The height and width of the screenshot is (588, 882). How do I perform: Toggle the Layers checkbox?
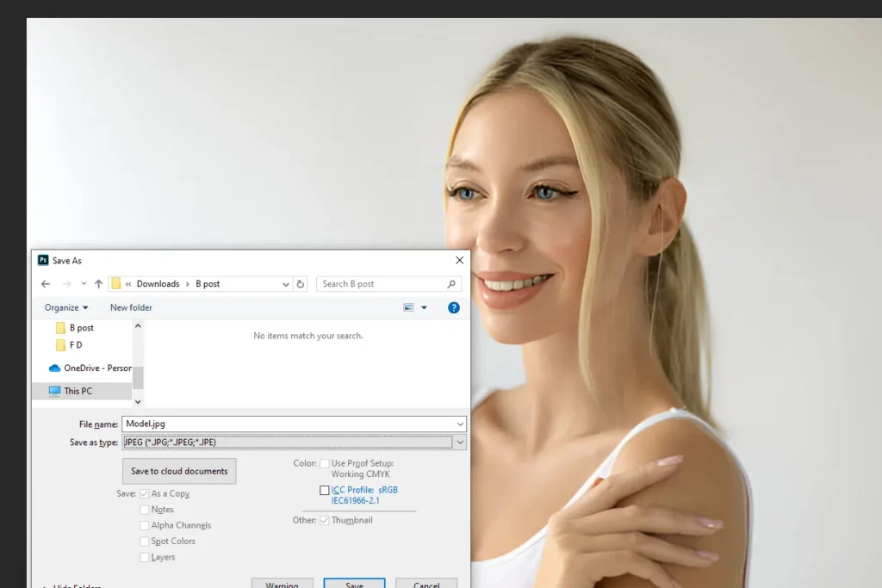145,557
